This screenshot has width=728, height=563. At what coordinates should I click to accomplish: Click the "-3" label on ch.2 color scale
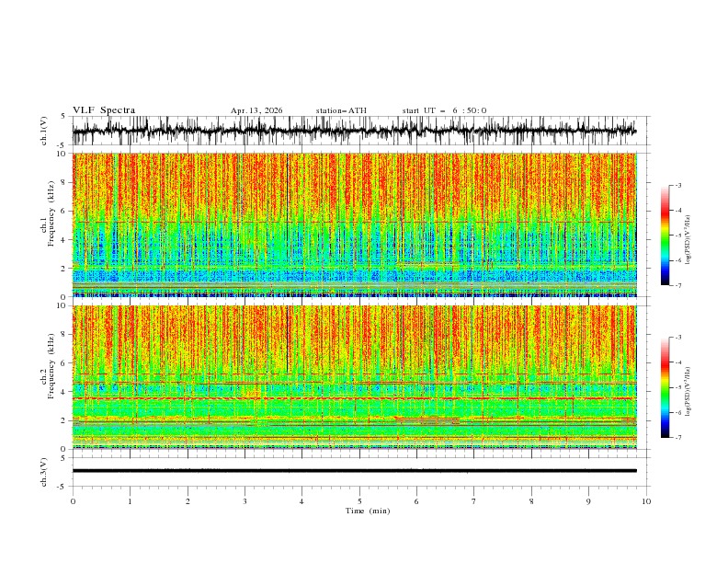coord(677,338)
